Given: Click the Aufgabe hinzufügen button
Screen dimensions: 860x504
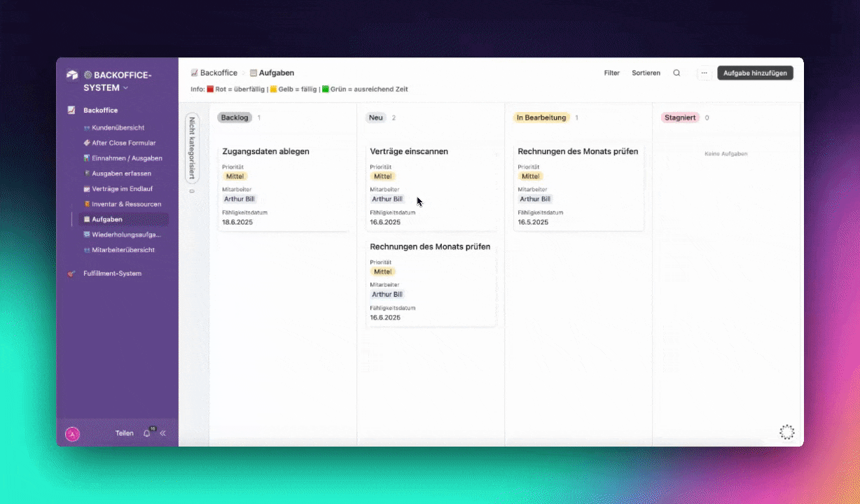Looking at the screenshot, I should (x=755, y=73).
